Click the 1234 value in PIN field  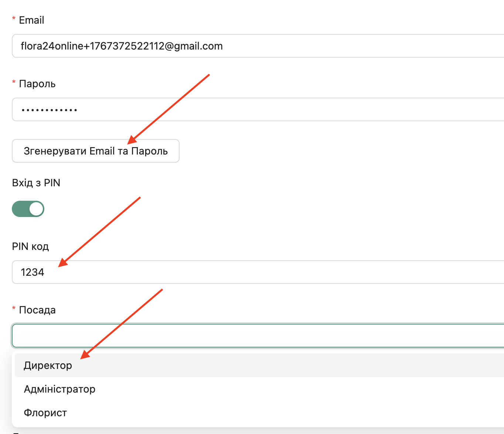(x=33, y=272)
